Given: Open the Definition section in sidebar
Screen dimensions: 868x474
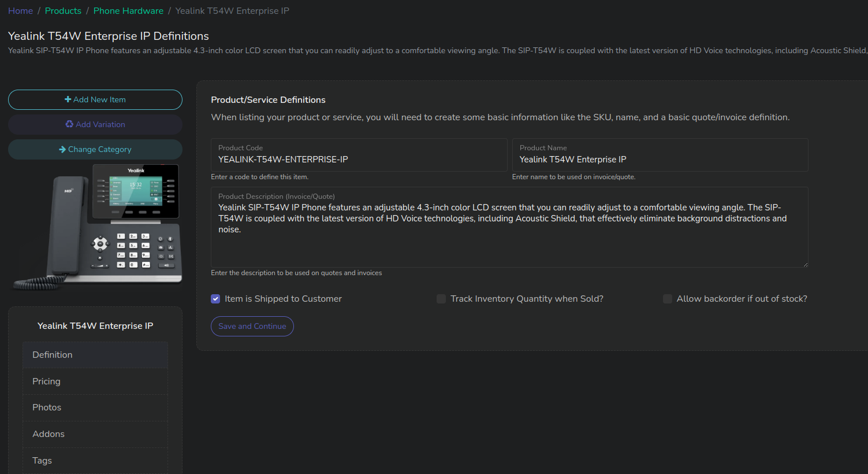Looking at the screenshot, I should click(x=95, y=355).
